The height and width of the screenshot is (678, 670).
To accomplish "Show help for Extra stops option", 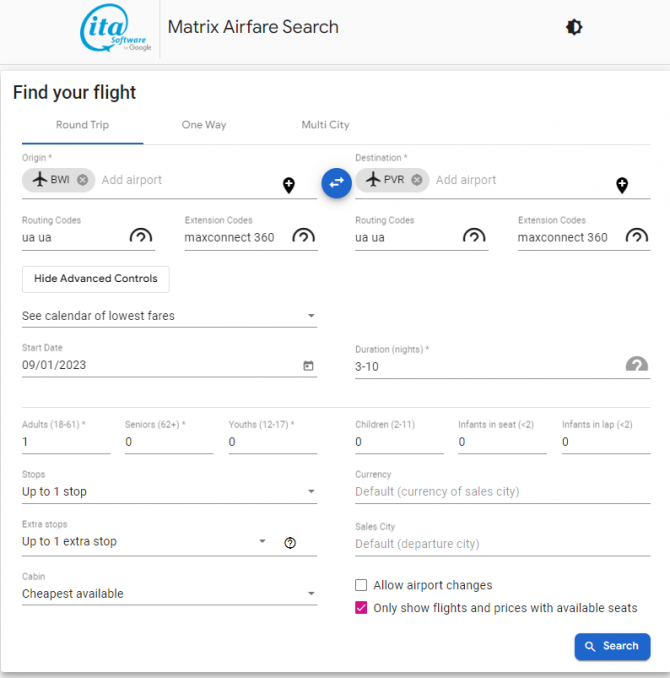I will (x=290, y=542).
